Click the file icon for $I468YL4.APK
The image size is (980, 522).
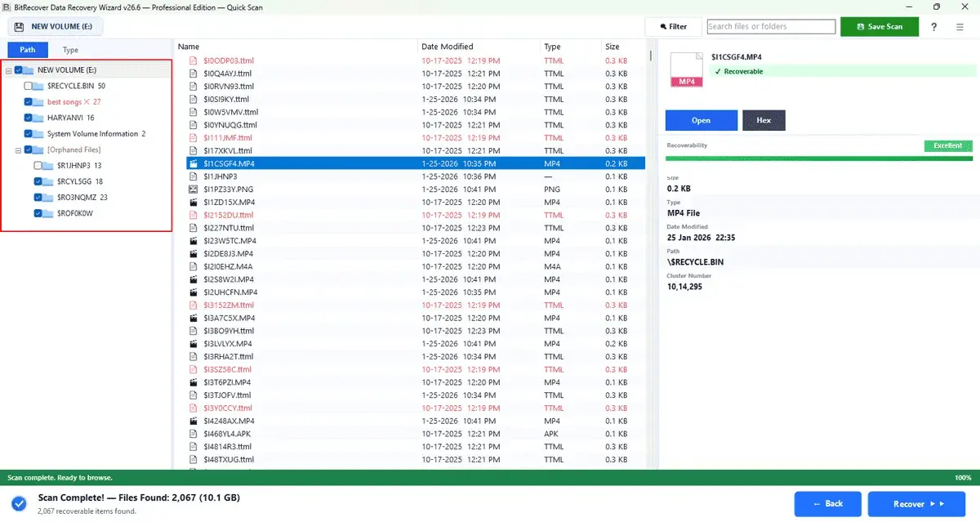(x=194, y=433)
